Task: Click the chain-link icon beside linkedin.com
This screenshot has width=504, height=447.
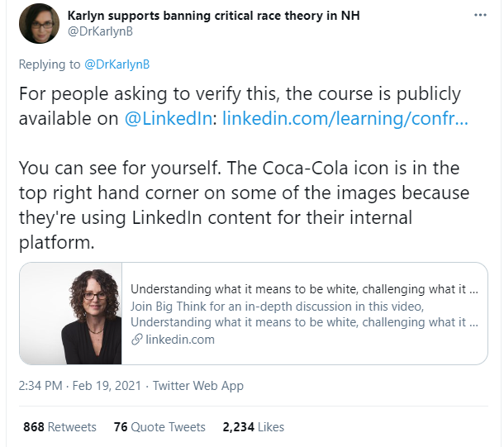Action: click(x=136, y=340)
